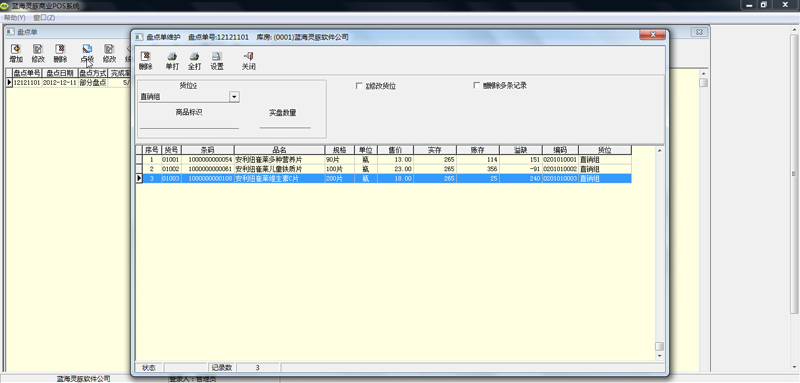The width and height of the screenshot is (800, 383).
Task: Focus the 实盘数量 input field
Action: coord(285,124)
